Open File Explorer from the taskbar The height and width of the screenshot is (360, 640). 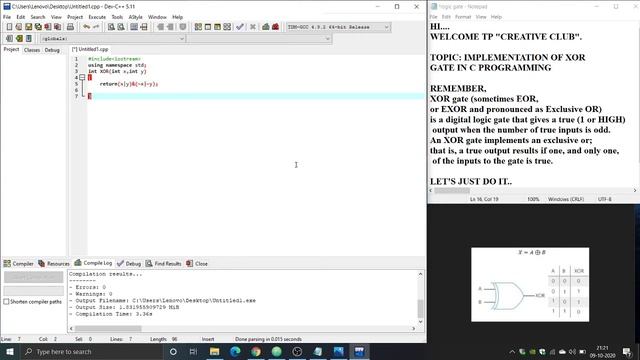(x=214, y=351)
